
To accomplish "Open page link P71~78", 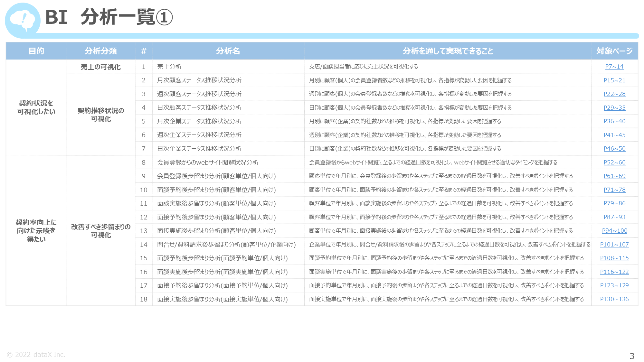I will pyautogui.click(x=614, y=190).
